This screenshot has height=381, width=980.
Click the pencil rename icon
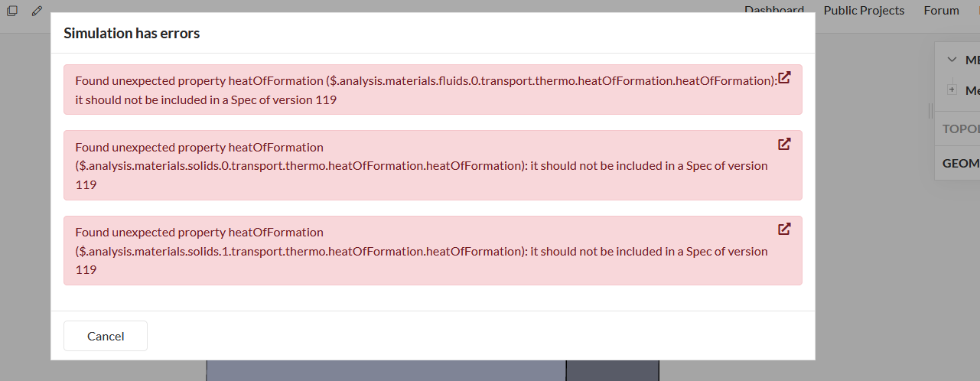(37, 11)
